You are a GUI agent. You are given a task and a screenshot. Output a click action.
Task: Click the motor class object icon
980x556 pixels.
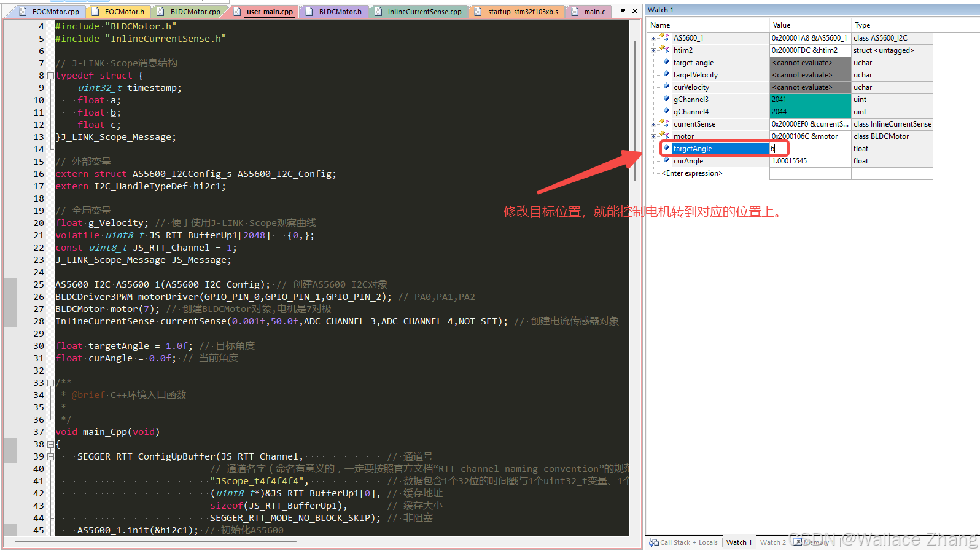click(664, 136)
